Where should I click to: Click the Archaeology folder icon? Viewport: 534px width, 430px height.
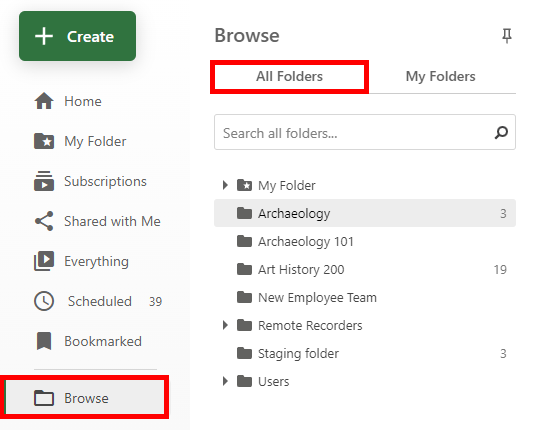[244, 213]
